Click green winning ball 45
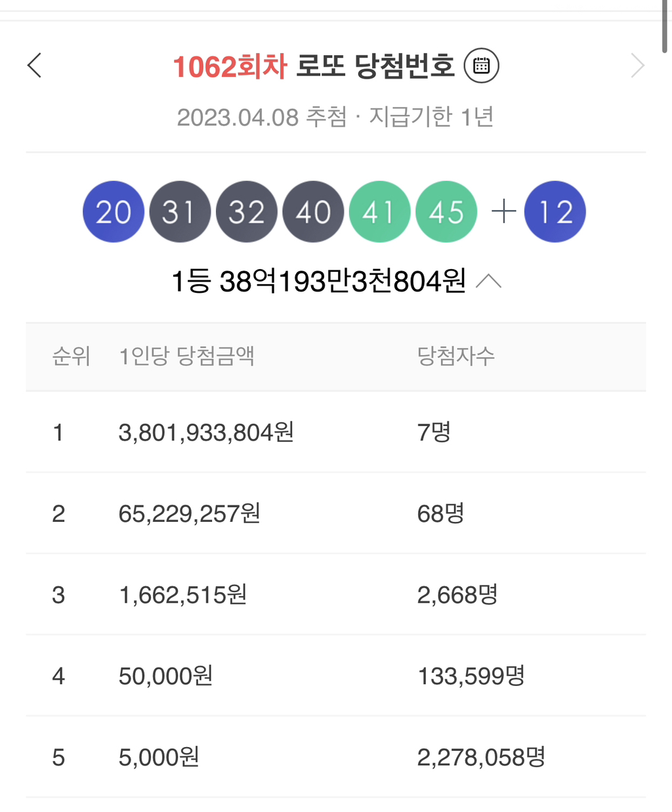Image resolution: width=672 pixels, height=812 pixels. coord(446,212)
